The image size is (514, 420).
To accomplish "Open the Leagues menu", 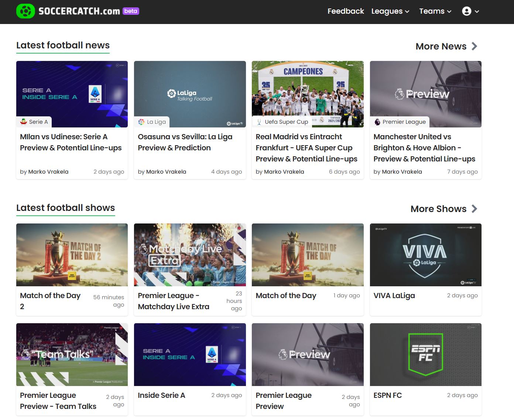I will (390, 11).
